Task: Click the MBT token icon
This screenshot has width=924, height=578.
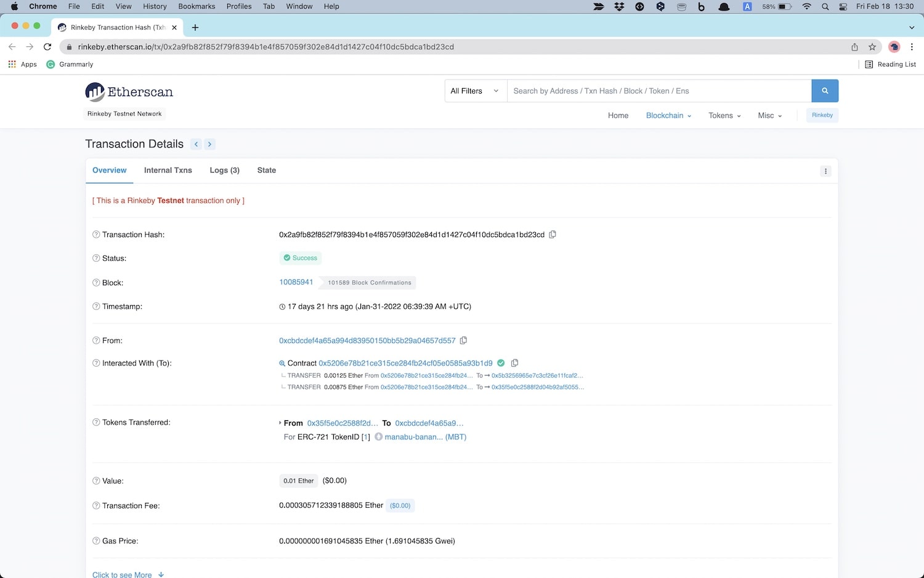Action: pyautogui.click(x=379, y=437)
